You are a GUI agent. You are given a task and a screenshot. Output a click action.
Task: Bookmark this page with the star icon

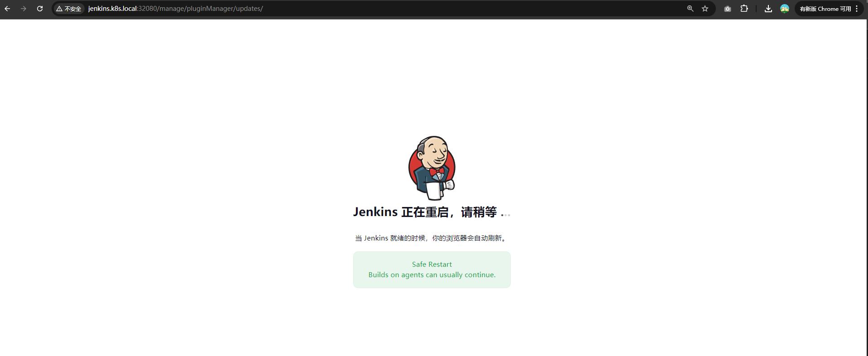click(705, 9)
